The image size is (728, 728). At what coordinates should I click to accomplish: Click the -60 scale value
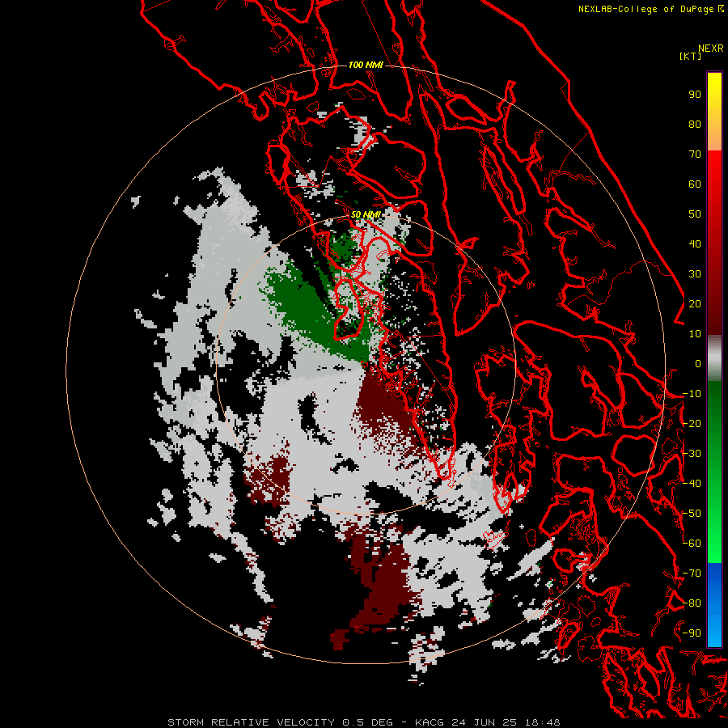(692, 544)
